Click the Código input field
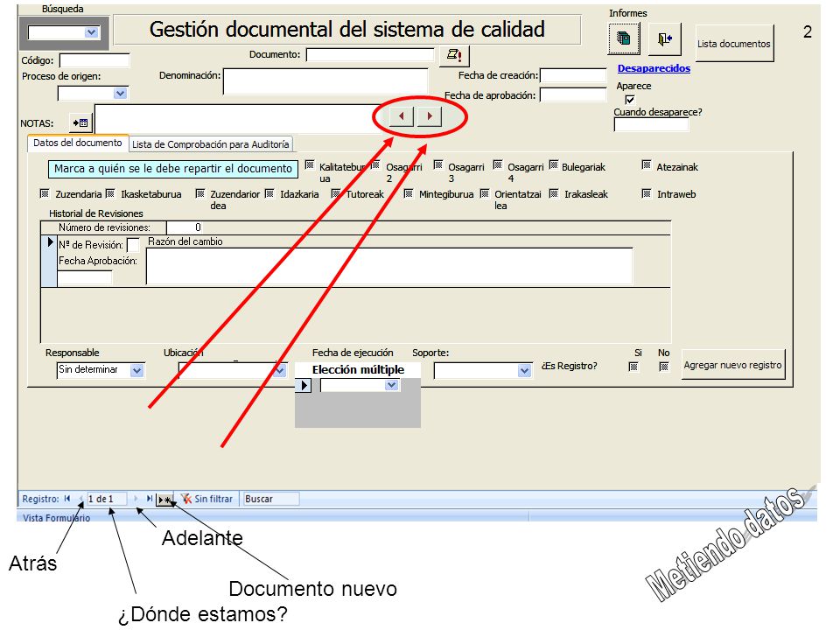Viewport: 840px width, 630px height. 94,60
